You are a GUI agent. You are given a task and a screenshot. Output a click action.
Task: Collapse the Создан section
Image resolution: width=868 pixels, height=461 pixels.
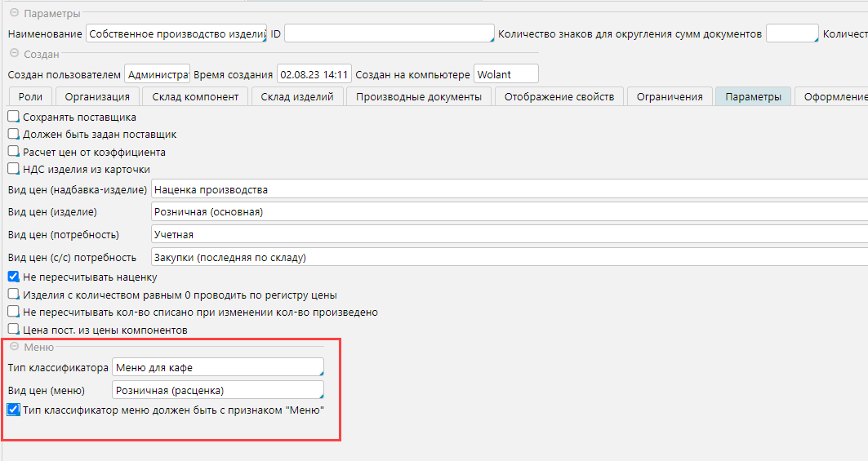(14, 55)
